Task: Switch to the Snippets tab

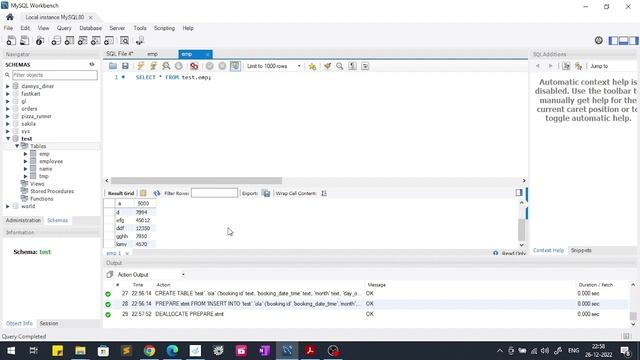Action: [x=581, y=250]
